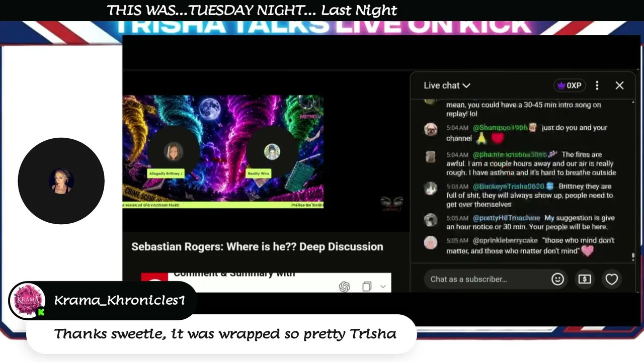Image resolution: width=644 pixels, height=362 pixels.
Task: Click the 'Brittney they are' message text
Action: [x=530, y=195]
